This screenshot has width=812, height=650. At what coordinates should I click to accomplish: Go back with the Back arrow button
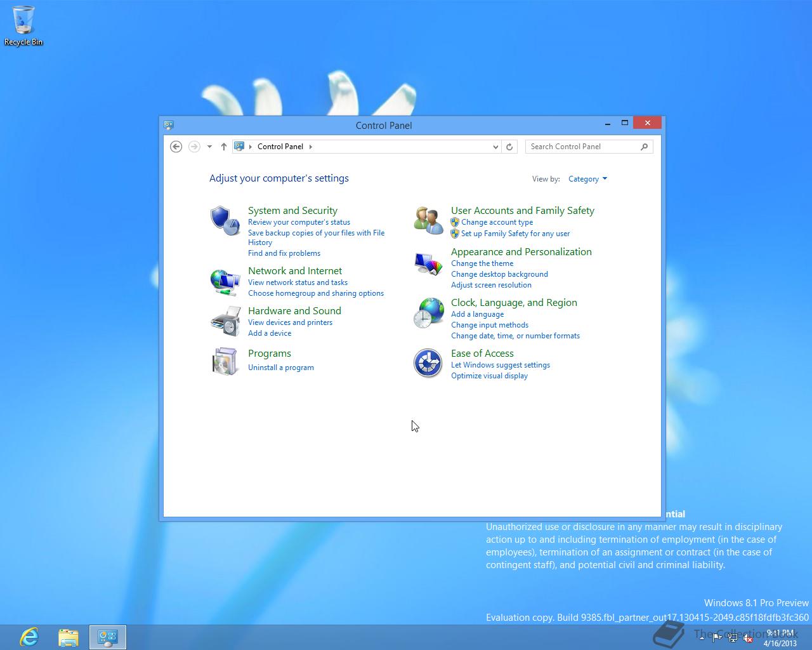coord(176,147)
